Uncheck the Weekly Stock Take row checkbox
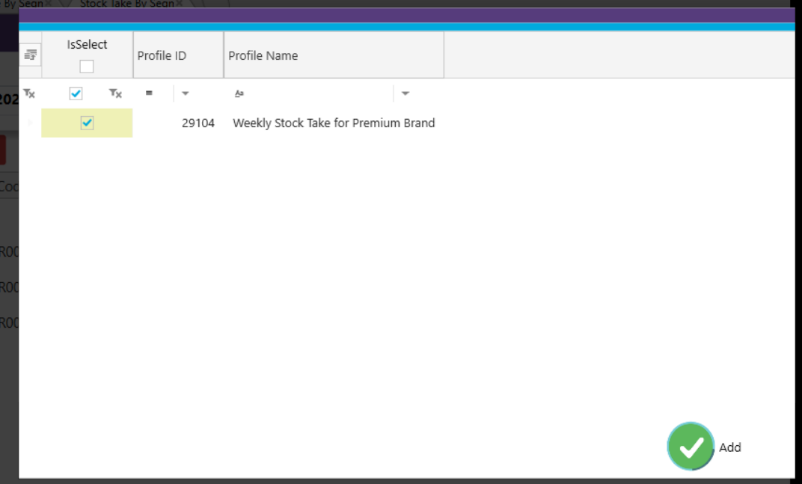Viewport: 802px width, 484px height. [87, 123]
